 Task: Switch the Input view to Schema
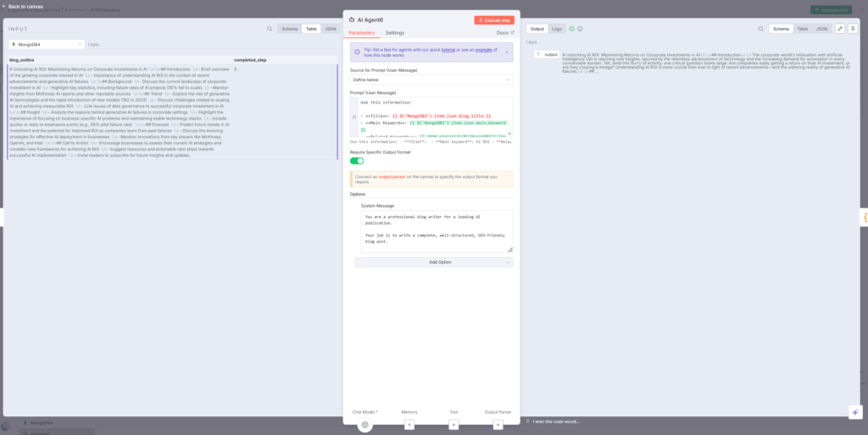click(x=290, y=29)
